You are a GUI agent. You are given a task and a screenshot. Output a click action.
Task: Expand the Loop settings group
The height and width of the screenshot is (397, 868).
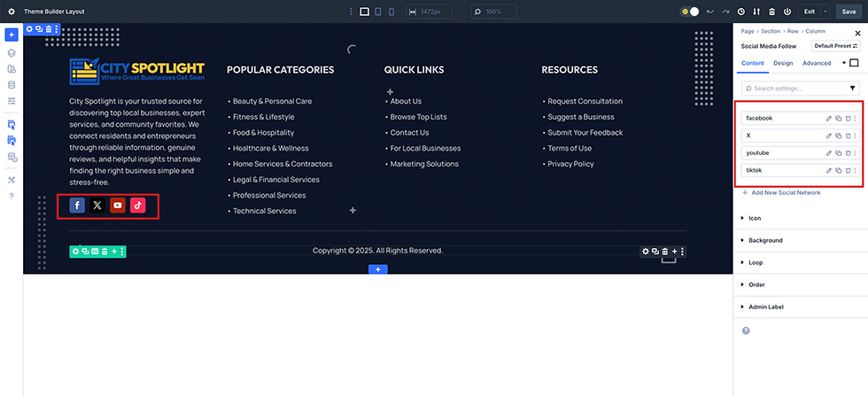coord(756,262)
